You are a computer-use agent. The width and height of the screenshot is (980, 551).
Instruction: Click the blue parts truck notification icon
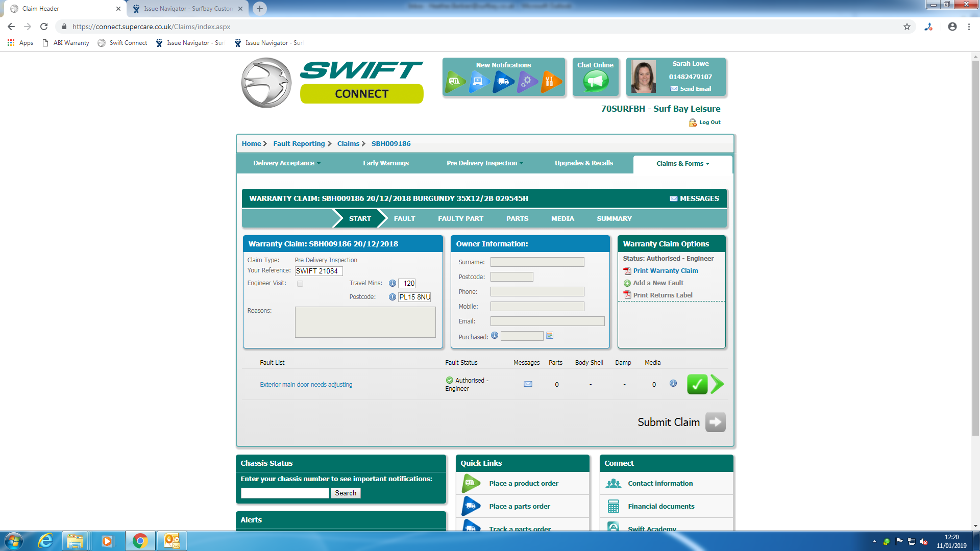503,81
